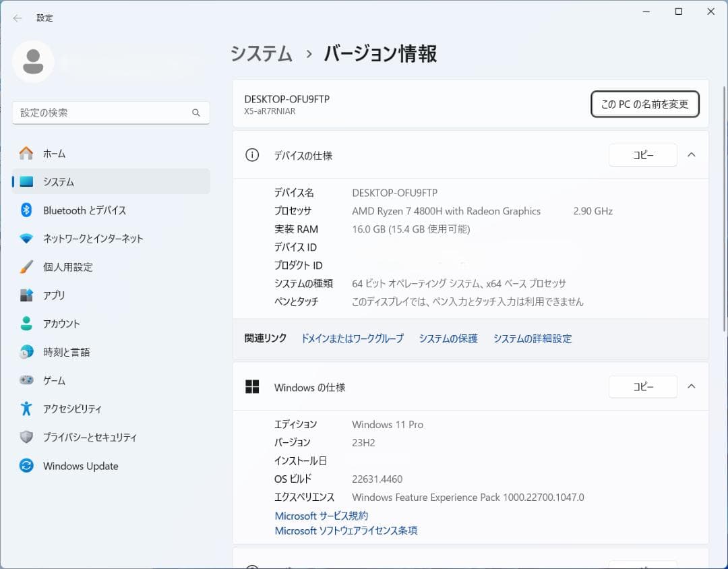The width and height of the screenshot is (728, 569).
Task: Click the user profile avatar
Action: tap(33, 62)
